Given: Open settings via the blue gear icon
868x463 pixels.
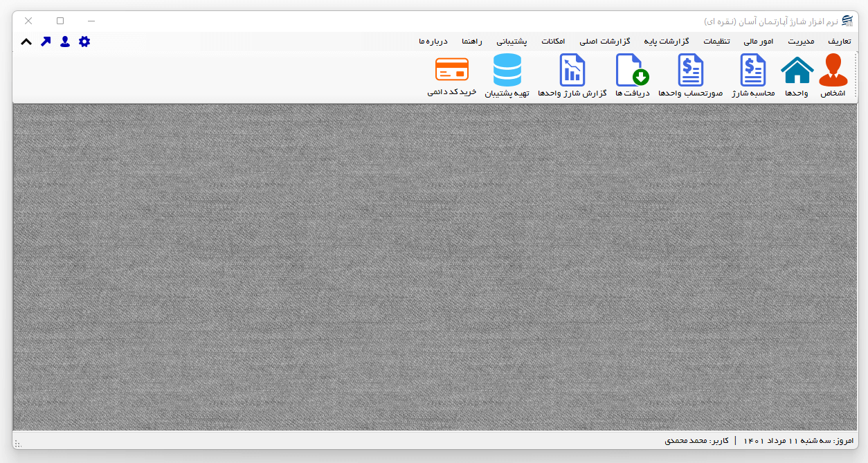Looking at the screenshot, I should click(84, 42).
